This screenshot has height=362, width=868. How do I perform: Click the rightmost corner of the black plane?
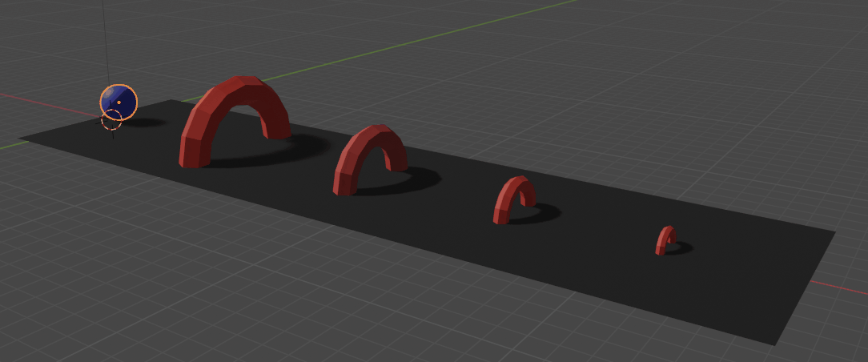pos(834,233)
